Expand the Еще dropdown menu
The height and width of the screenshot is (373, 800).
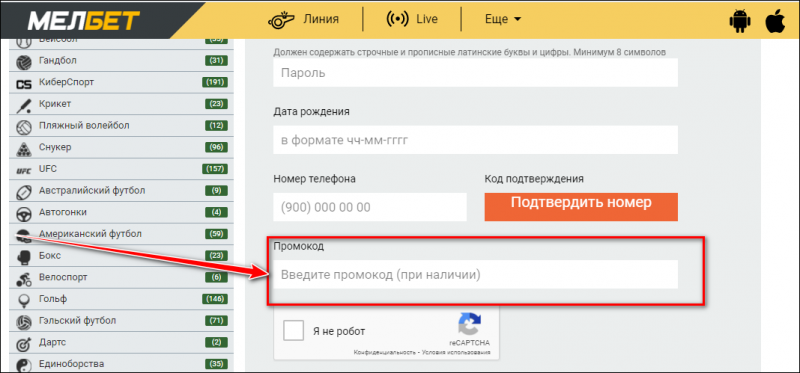[x=503, y=19]
